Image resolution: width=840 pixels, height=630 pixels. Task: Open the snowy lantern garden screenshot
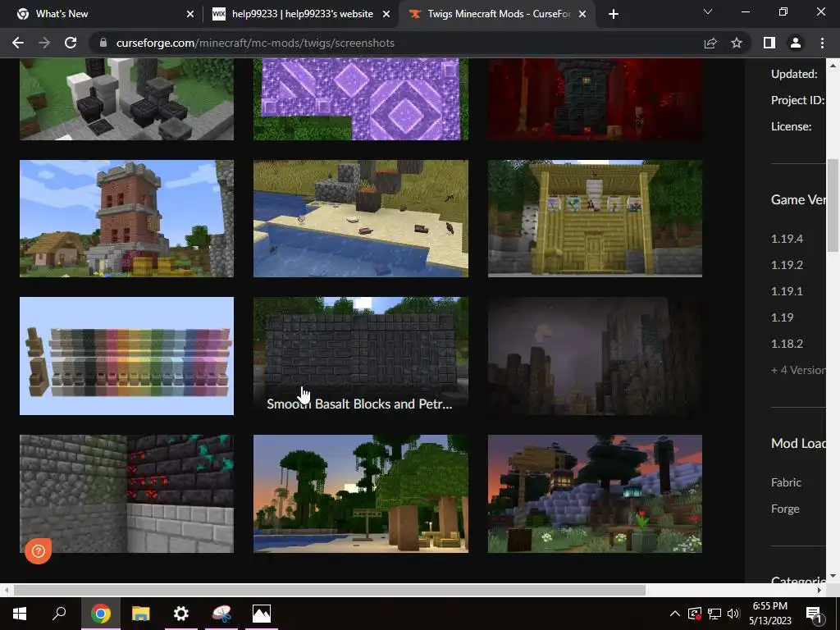pos(595,493)
